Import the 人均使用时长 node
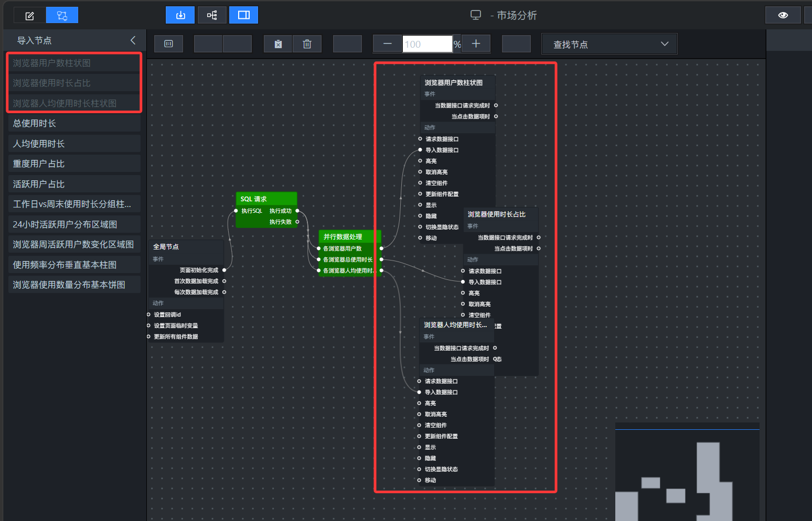The image size is (812, 521). click(74, 144)
